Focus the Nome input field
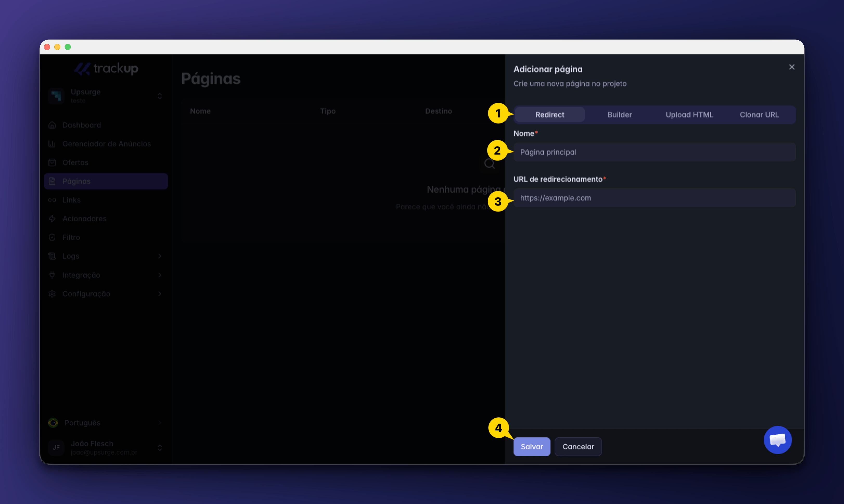The height and width of the screenshot is (504, 844). tap(654, 152)
